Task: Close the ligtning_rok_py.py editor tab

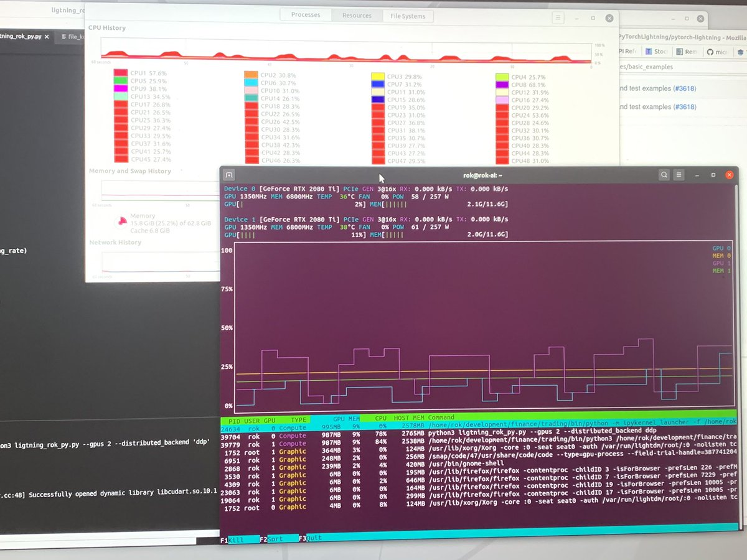Action: point(47,37)
